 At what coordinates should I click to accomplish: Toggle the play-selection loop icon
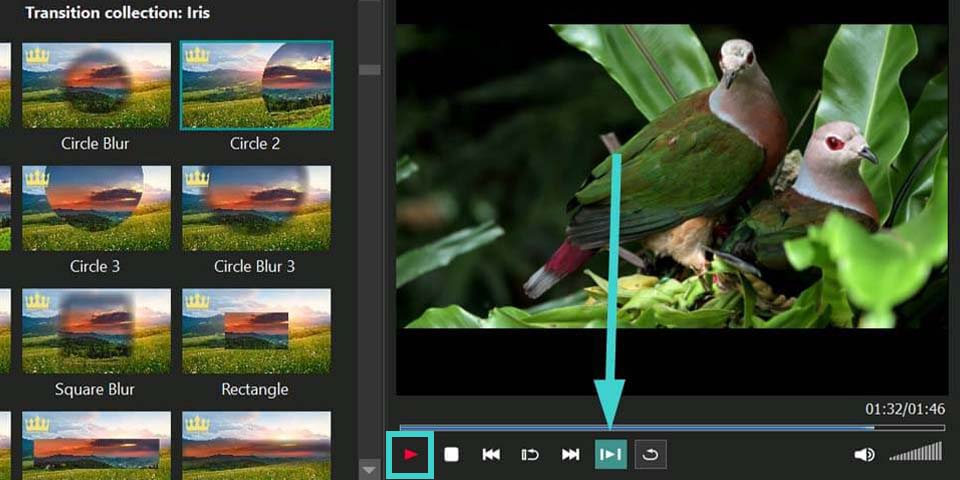[x=530, y=454]
